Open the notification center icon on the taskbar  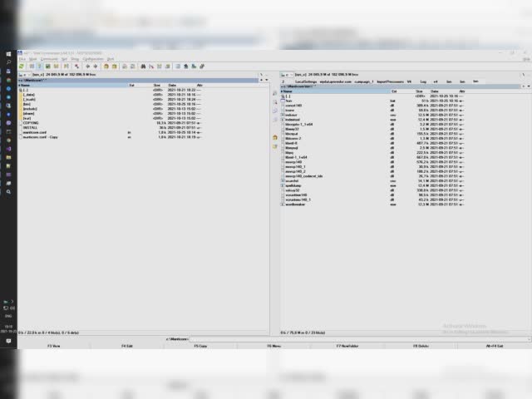point(8,341)
